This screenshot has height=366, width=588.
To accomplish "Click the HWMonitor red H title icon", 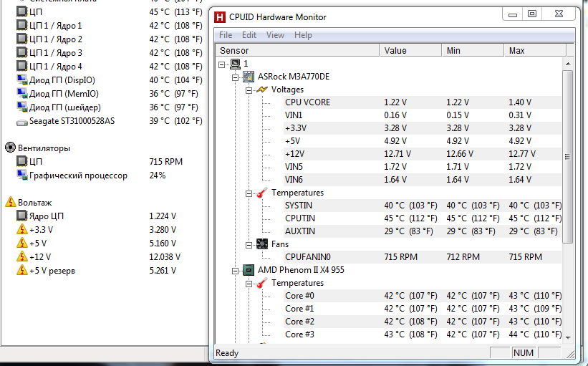I will click(220, 17).
